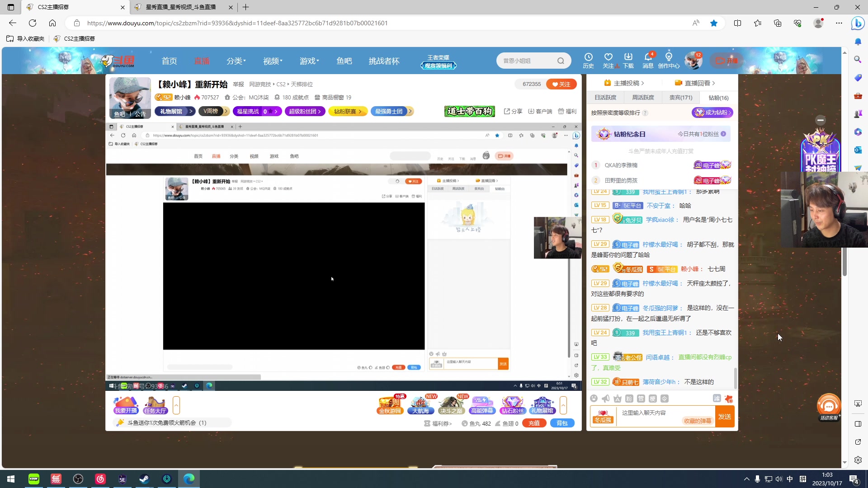Open 高能弹幕 icon
868x488 pixels.
[x=482, y=404]
